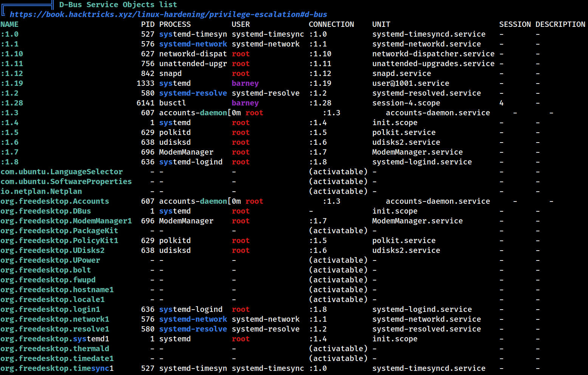Screen dimensions: 588x375
Task: Click org.freedesktop.ModemManager1 service name
Action: pyautogui.click(x=66, y=221)
